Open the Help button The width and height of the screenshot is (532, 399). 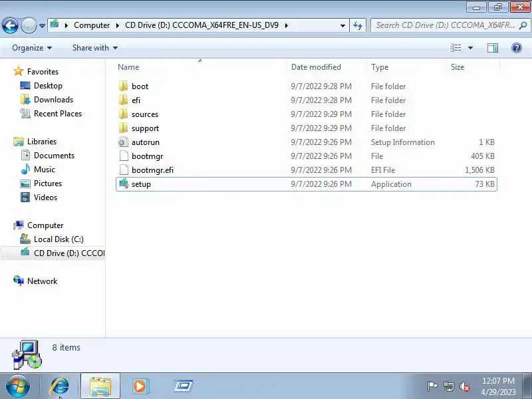coord(517,48)
